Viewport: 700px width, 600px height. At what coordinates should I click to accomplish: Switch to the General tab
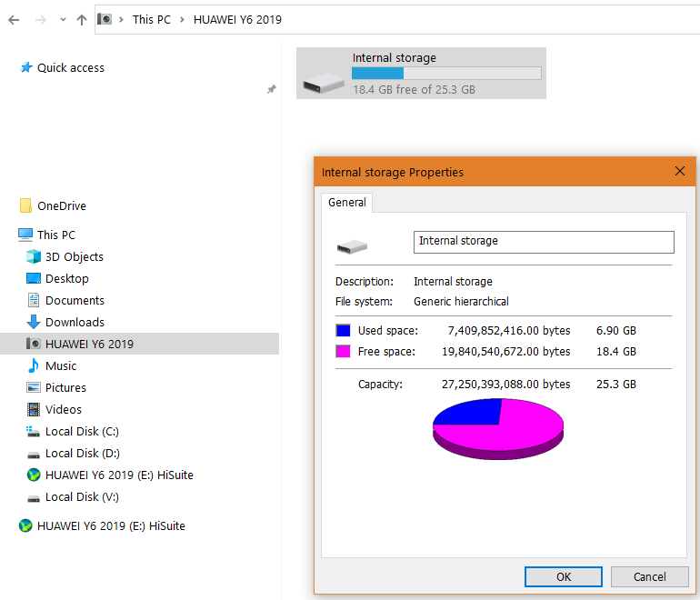point(347,202)
